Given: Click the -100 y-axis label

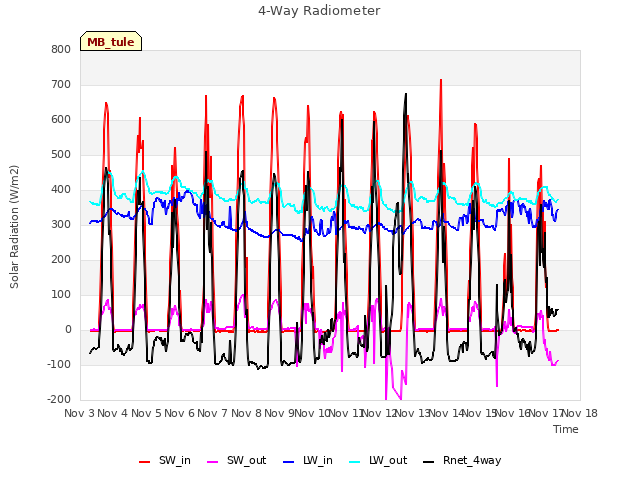Looking at the screenshot, I should point(59,364).
